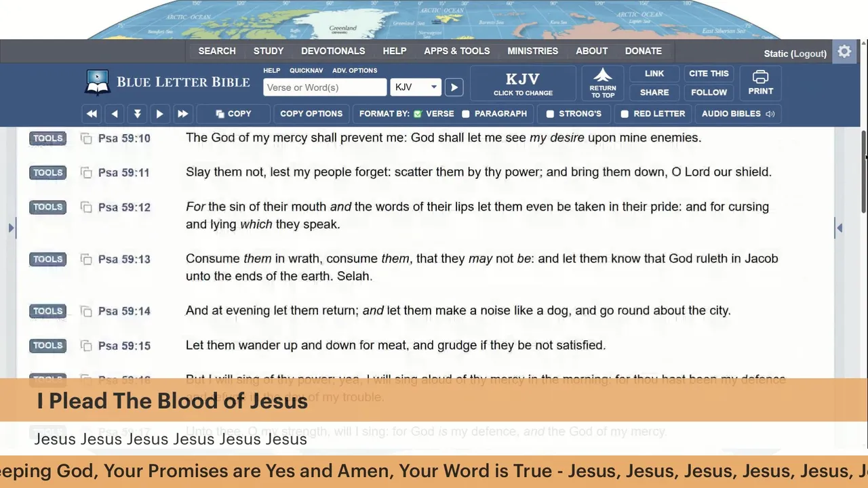Open Tools for Psa 59:15

point(47,346)
